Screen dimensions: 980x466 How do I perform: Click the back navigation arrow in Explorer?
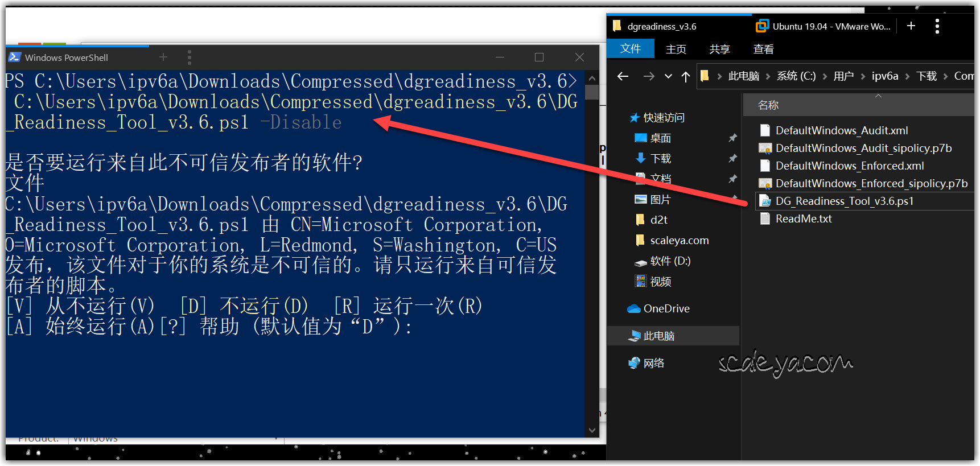point(623,76)
